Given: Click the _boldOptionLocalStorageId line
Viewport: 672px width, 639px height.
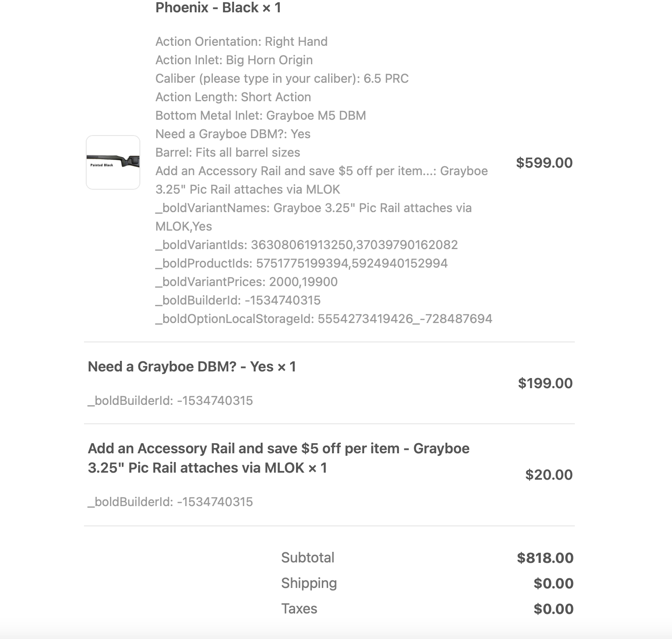Looking at the screenshot, I should pos(324,319).
